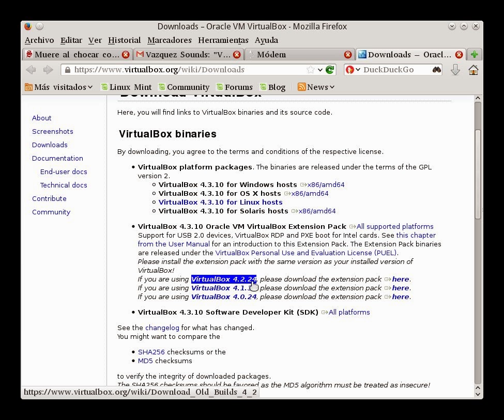Screen dimensions: 504x420
Task: Click the Firefox icon in title bar
Action: pos(28,26)
